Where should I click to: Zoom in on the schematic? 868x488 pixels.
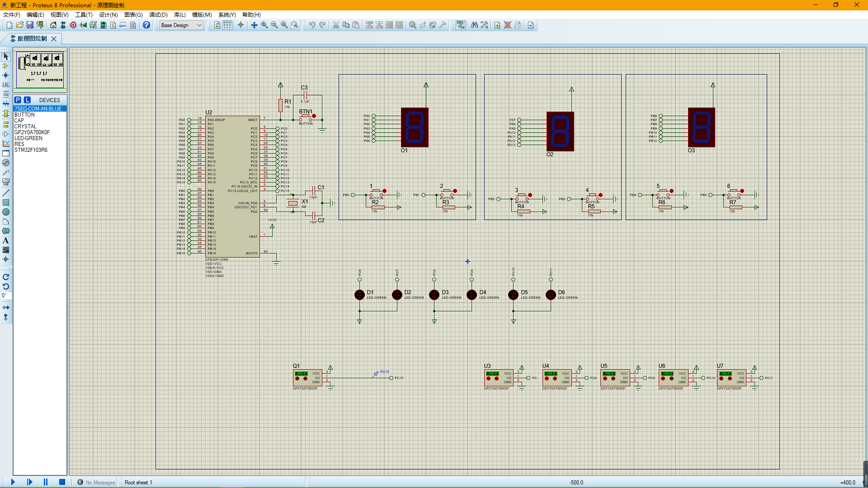coord(264,25)
